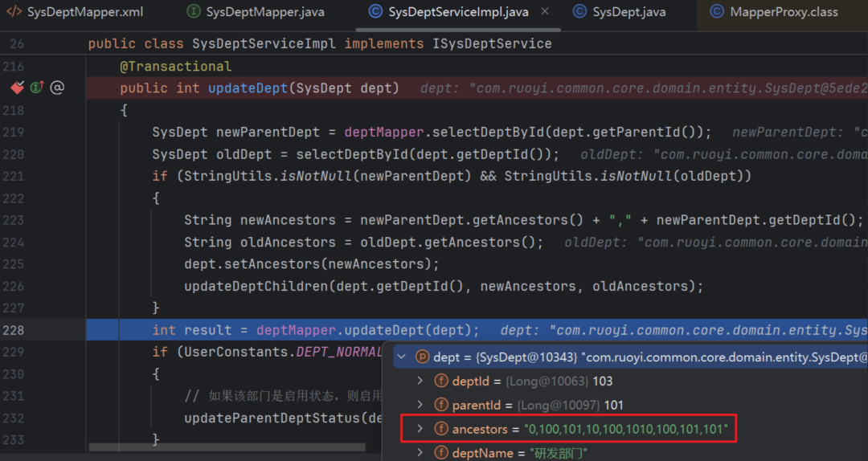Click line number 223 in the gutter

tap(14, 220)
